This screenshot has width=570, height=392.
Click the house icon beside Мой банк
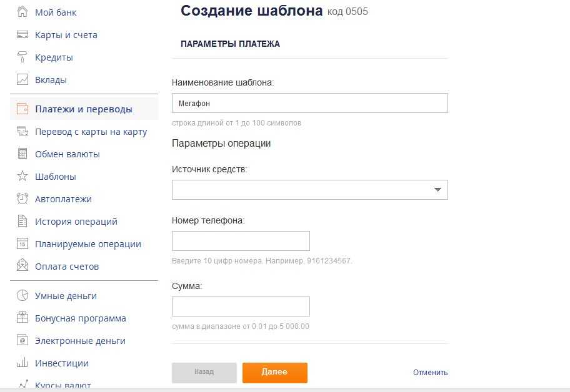(22, 12)
